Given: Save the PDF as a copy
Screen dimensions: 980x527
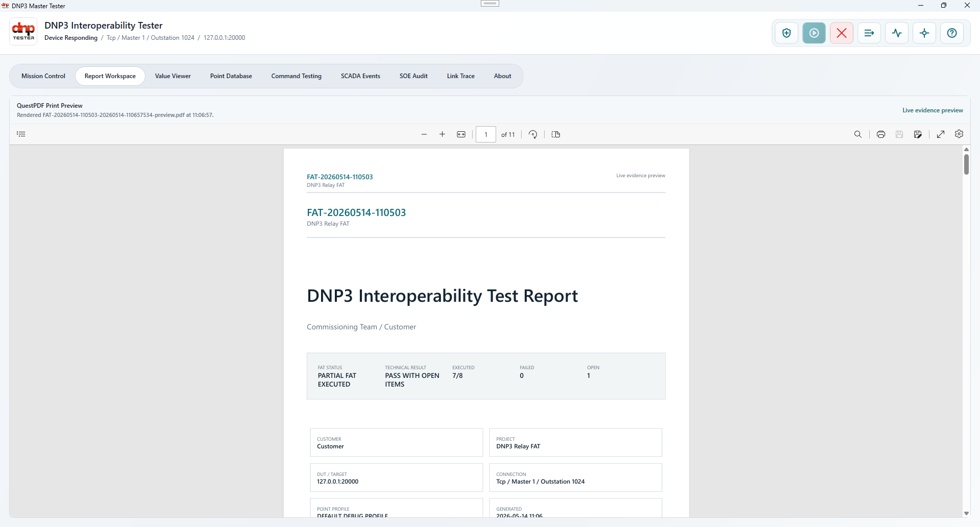Looking at the screenshot, I should 918,134.
